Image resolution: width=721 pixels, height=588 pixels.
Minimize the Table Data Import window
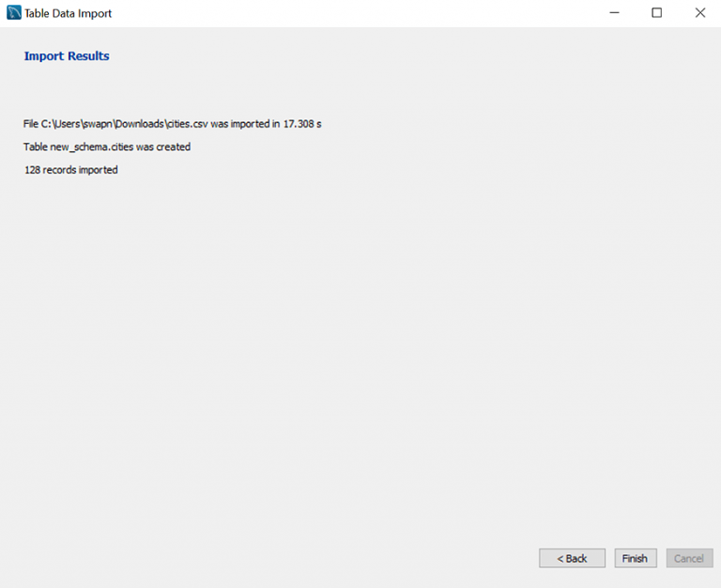pyautogui.click(x=613, y=13)
